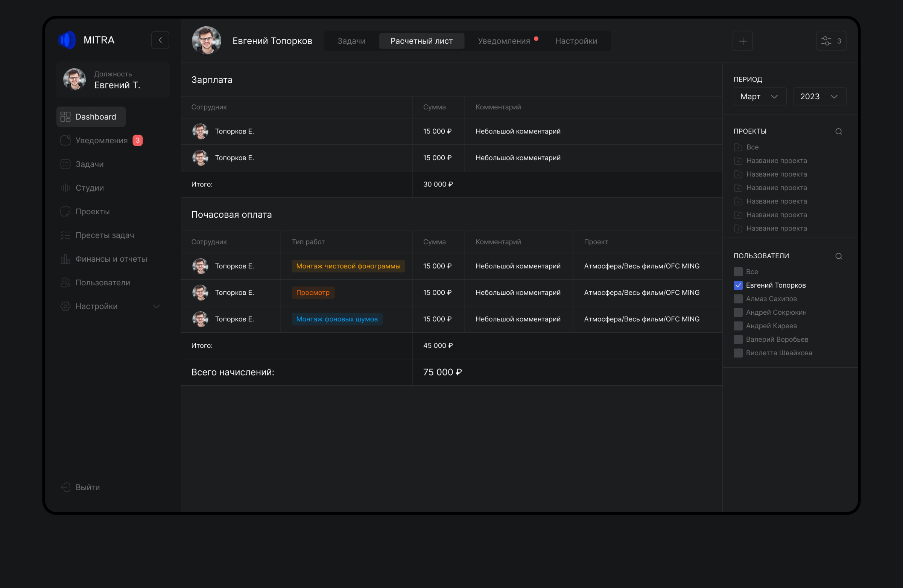Uncheck the Евгений Топорков checkbox
Screen dimensions: 903x588
pyautogui.click(x=738, y=285)
